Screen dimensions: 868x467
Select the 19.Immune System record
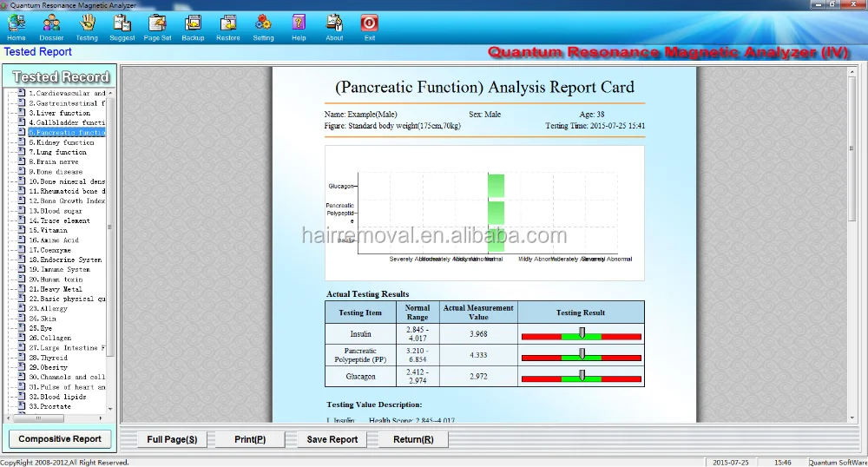tap(59, 269)
